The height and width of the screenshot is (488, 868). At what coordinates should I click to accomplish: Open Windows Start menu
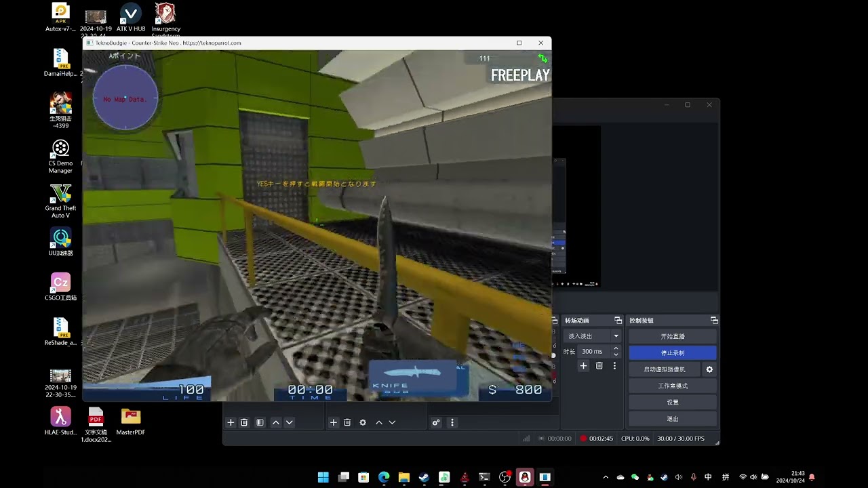tap(323, 477)
